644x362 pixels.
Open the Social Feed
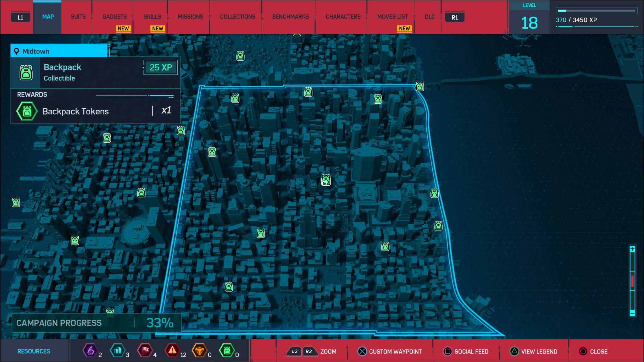466,351
